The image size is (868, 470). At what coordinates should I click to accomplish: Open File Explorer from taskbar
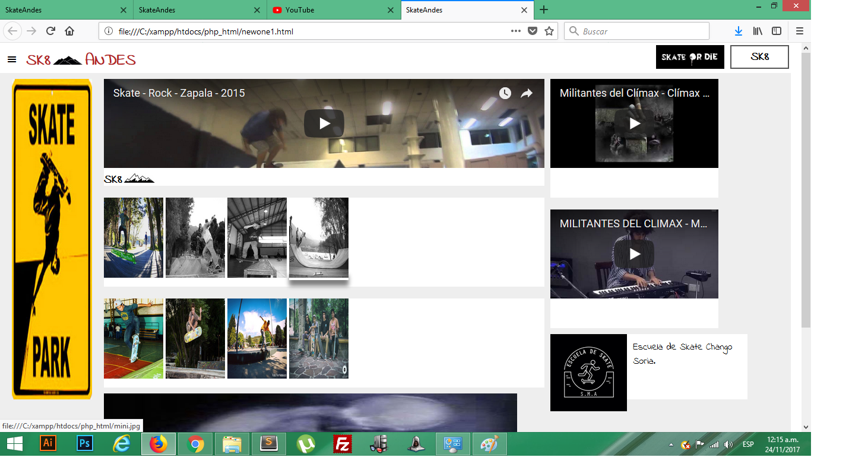[x=232, y=444]
